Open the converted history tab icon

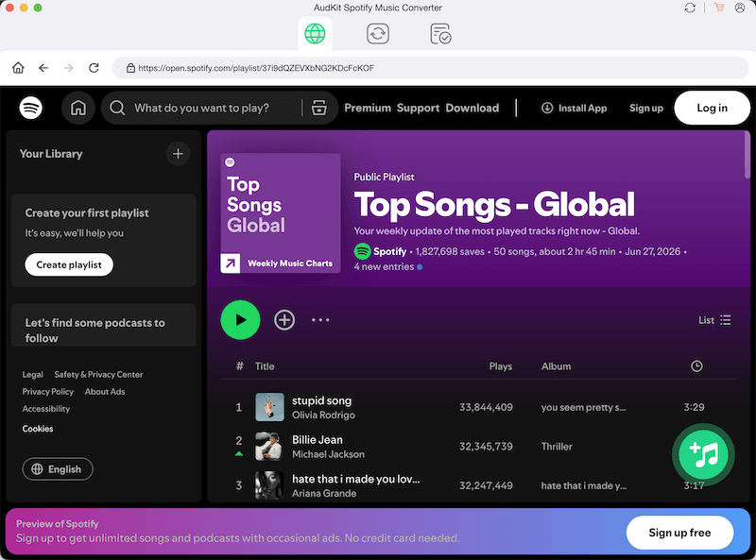click(x=440, y=34)
